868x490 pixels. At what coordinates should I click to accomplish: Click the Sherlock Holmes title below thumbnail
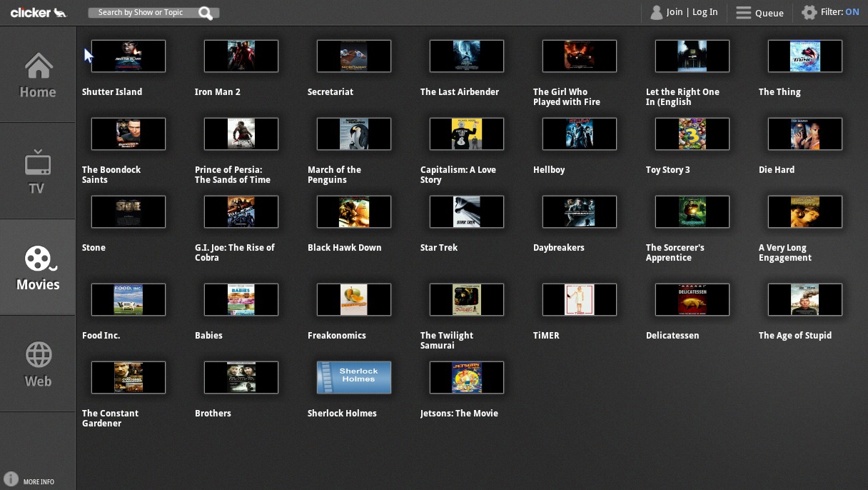342,413
